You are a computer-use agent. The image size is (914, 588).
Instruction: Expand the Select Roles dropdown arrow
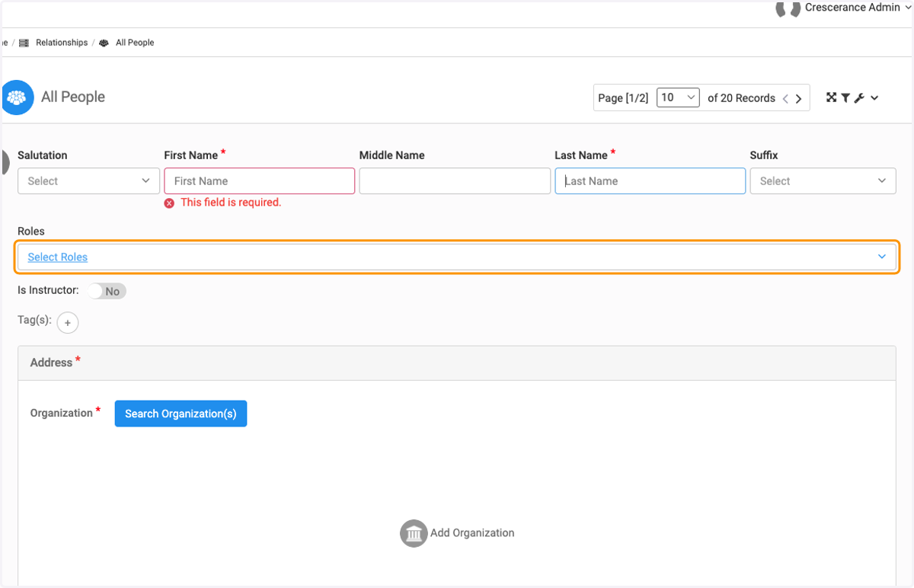coord(882,257)
